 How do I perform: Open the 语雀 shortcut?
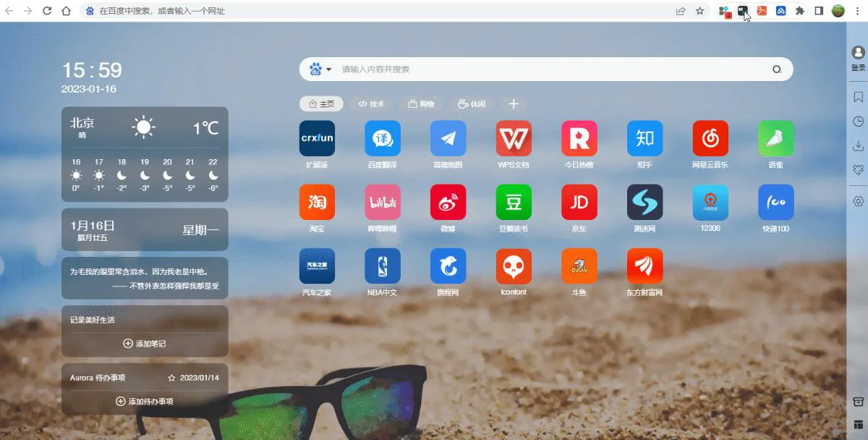click(x=776, y=138)
